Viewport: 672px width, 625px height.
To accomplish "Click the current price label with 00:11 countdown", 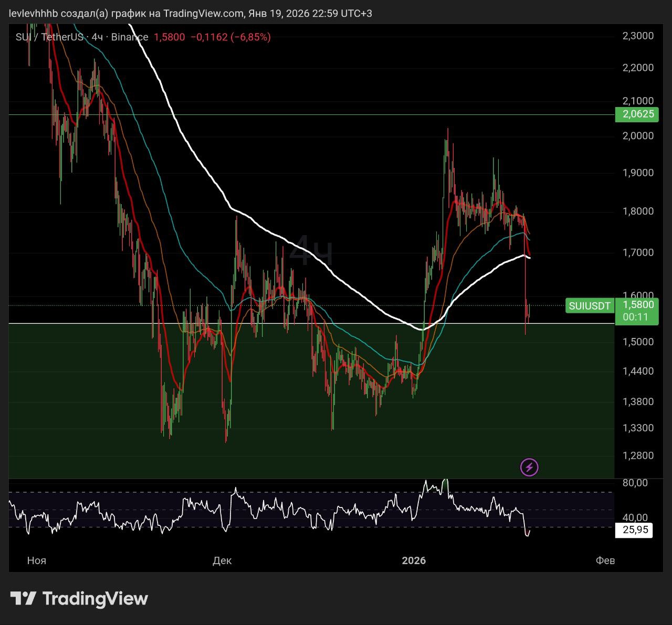I will (637, 311).
